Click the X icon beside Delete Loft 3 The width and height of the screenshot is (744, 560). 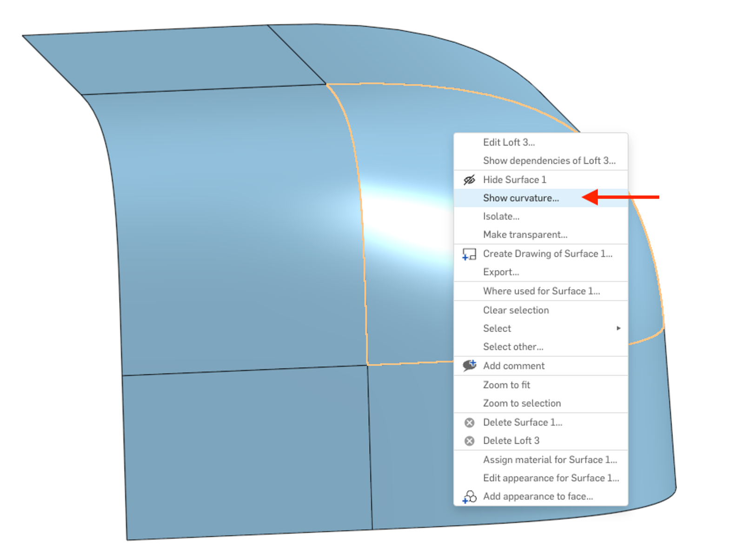tap(470, 440)
